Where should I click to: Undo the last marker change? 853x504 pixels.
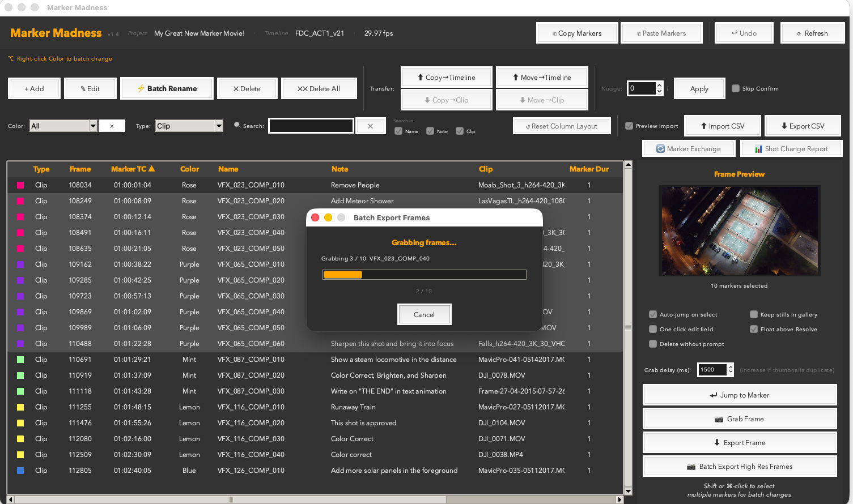[744, 33]
